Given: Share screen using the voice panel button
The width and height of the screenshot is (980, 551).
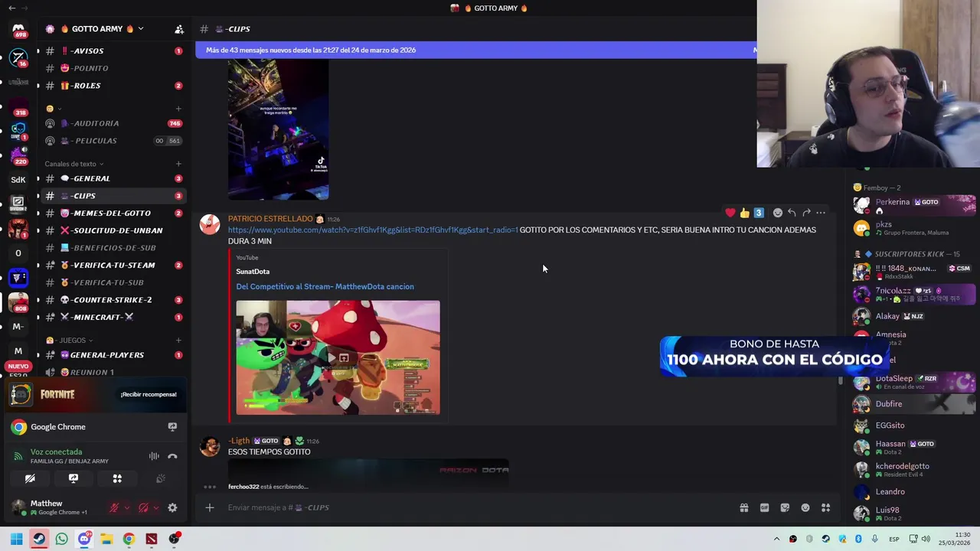Looking at the screenshot, I should pos(73,478).
